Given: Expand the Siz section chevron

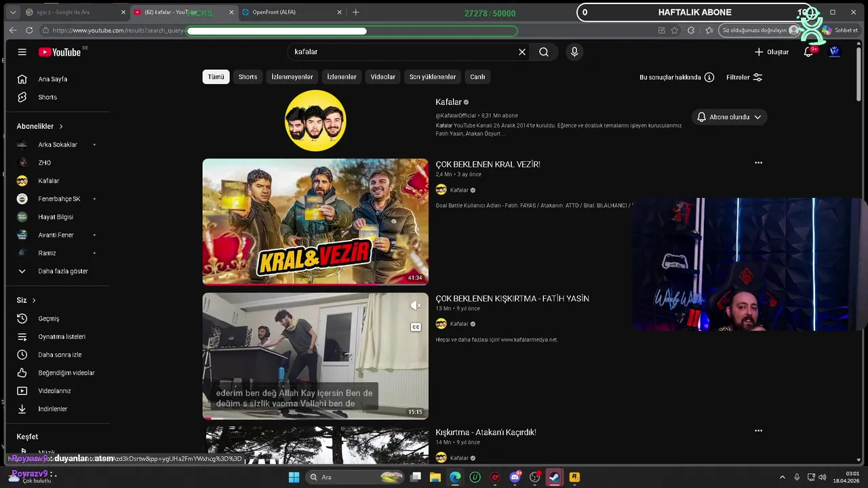Looking at the screenshot, I should [34, 300].
